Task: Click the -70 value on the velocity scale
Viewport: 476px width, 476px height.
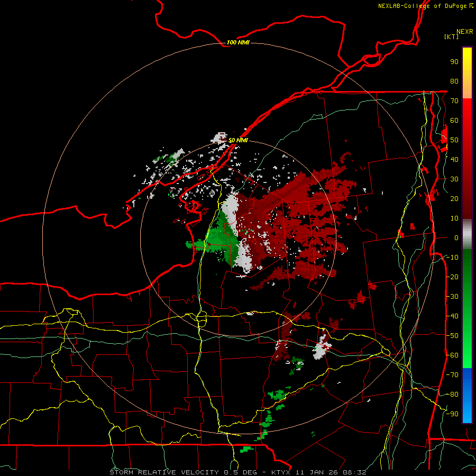Action: click(x=452, y=375)
